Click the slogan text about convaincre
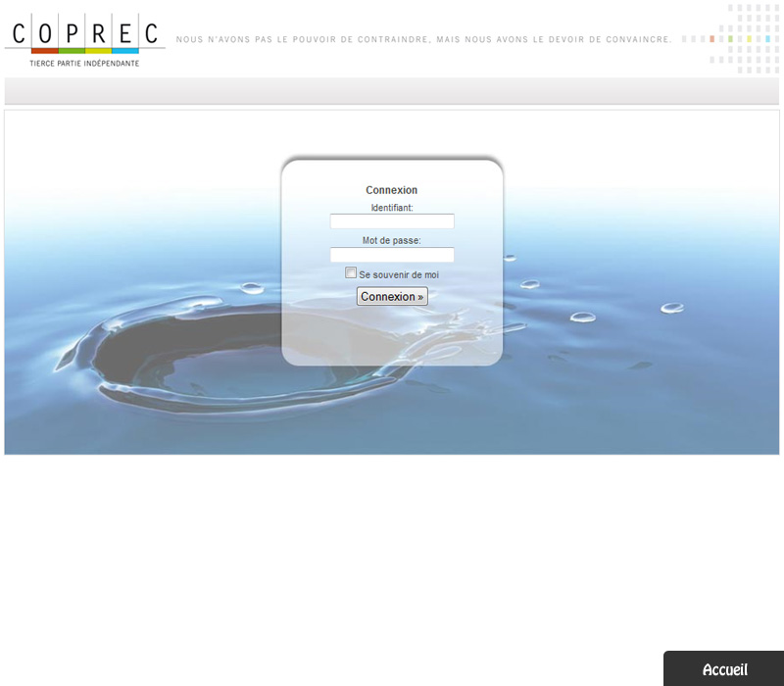Screen dimensions: 784x686 424,39
